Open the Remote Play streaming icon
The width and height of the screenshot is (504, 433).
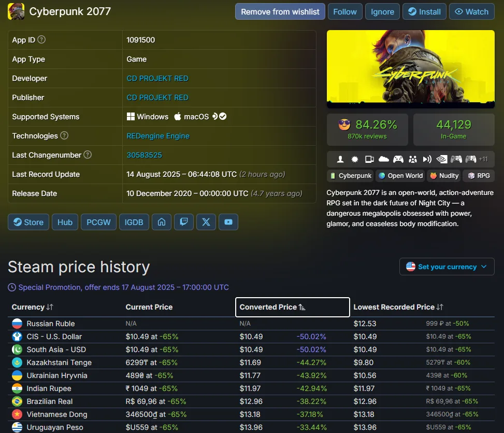tap(427, 159)
